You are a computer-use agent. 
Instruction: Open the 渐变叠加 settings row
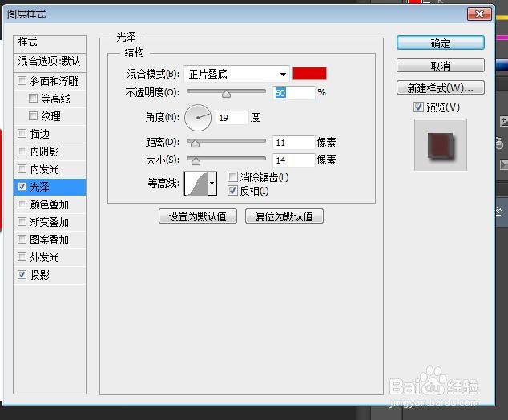coord(49,222)
